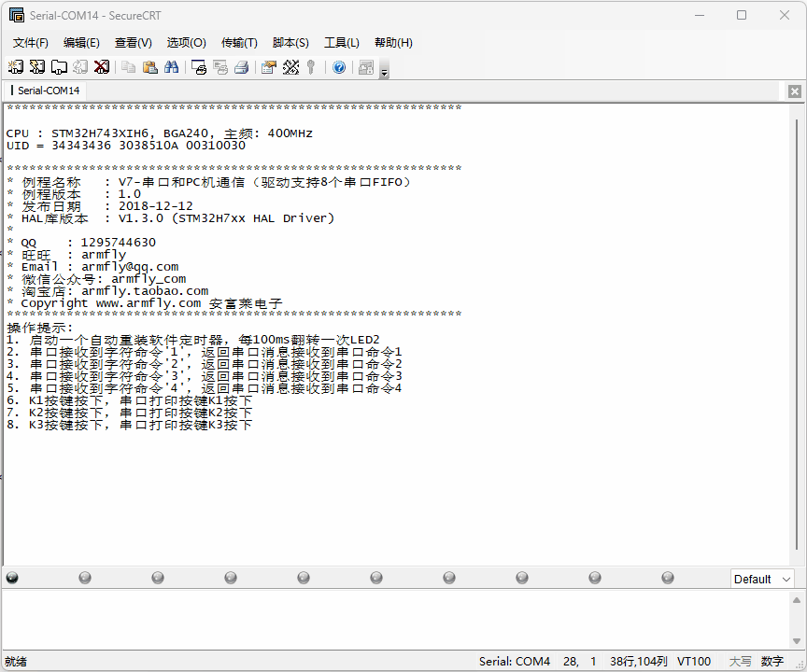The width and height of the screenshot is (807, 672).
Task: Click the 大写 caps lock indicator
Action: (x=740, y=661)
